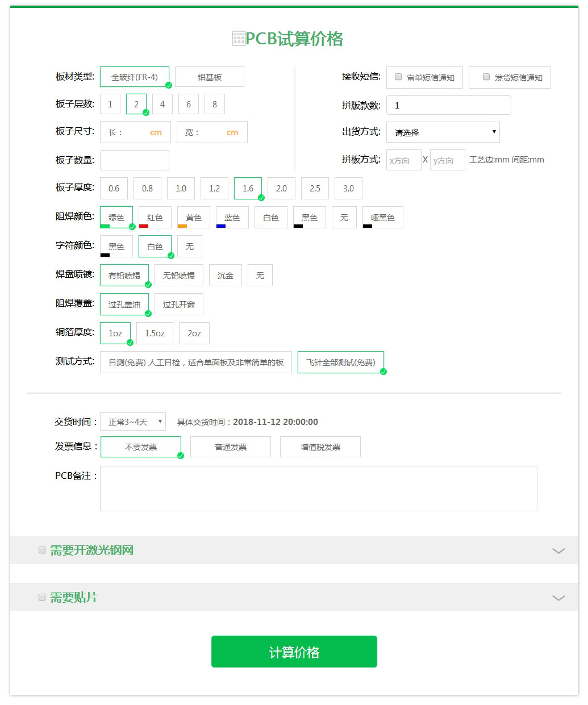This screenshot has height=705, width=588.
Task: Select 全玻纤(FR-4) board material
Action: pos(135,77)
